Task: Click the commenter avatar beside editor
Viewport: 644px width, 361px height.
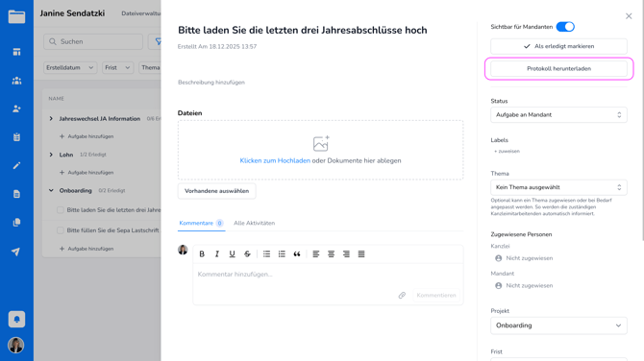Action: (183, 250)
